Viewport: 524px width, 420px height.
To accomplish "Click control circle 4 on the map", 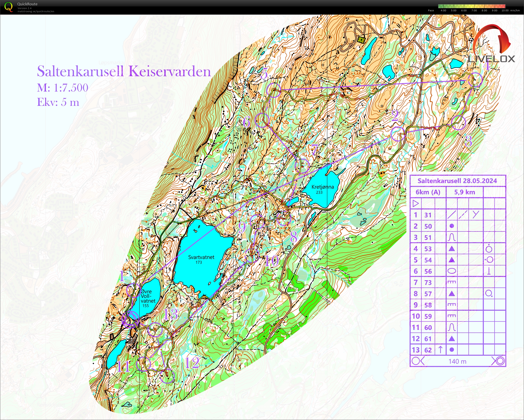I will [x=475, y=80].
